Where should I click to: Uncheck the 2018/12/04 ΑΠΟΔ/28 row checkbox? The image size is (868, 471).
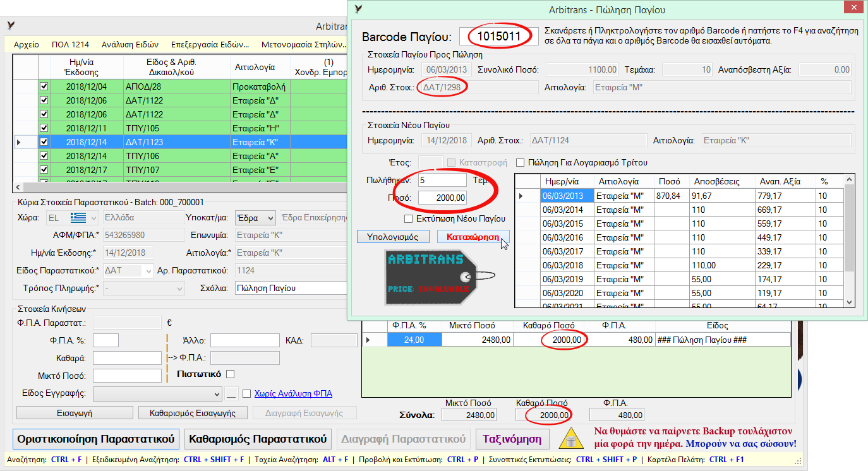(44, 87)
